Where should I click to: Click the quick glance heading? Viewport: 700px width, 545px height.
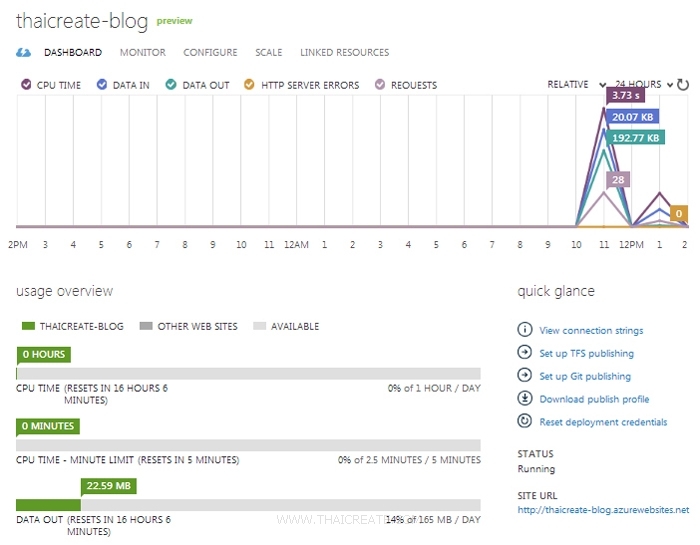point(556,291)
